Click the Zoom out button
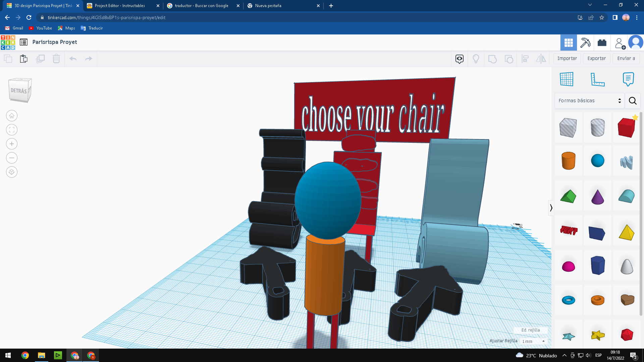 pyautogui.click(x=12, y=158)
